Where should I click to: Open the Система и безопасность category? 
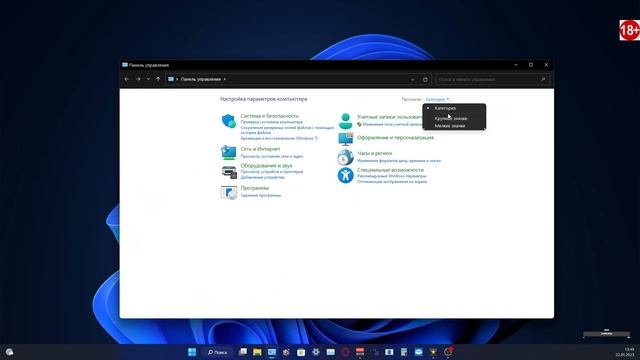coord(269,116)
